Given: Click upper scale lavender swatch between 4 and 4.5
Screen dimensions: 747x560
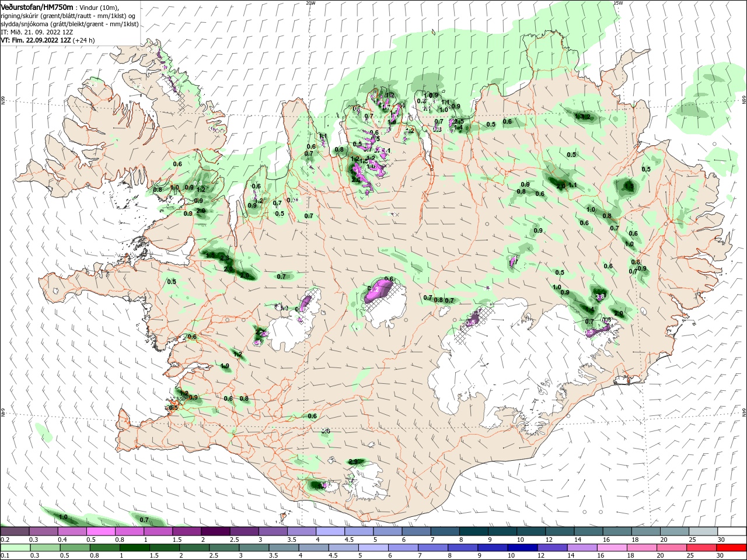Looking at the screenshot, I should (x=330, y=531).
